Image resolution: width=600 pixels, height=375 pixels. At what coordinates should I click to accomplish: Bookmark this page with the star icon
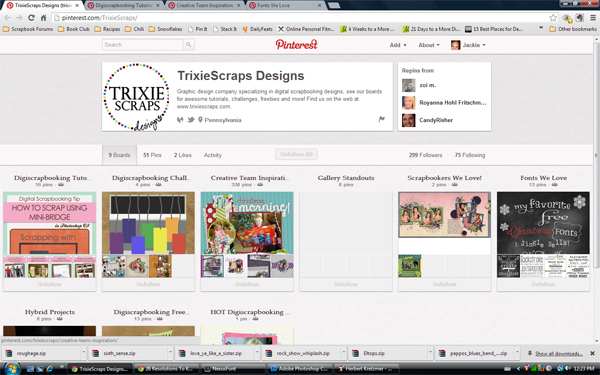tap(553, 18)
